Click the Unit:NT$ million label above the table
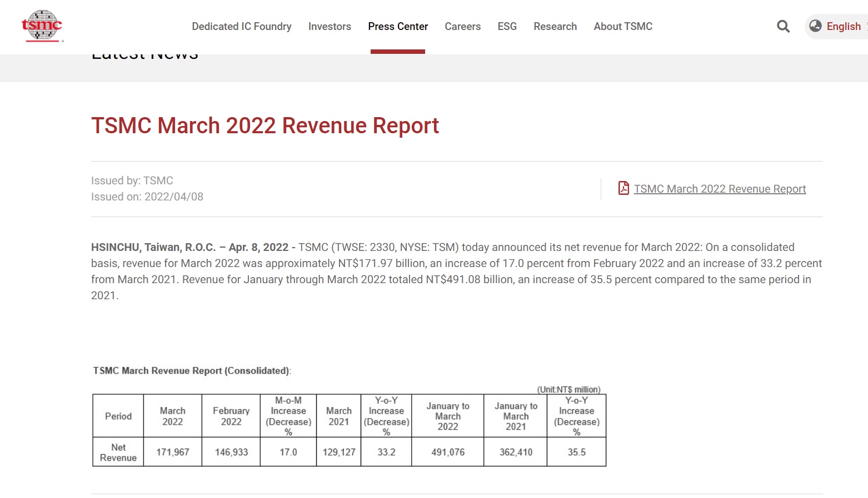The height and width of the screenshot is (498, 868). coord(567,389)
